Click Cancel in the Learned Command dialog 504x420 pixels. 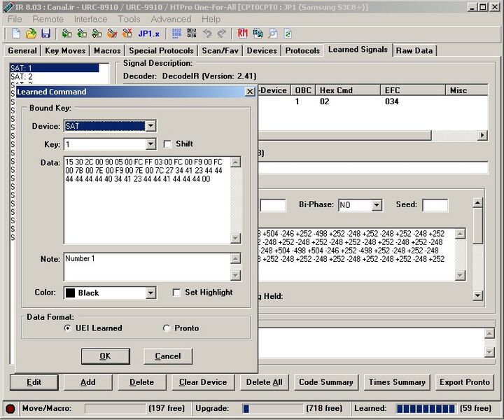click(x=168, y=356)
